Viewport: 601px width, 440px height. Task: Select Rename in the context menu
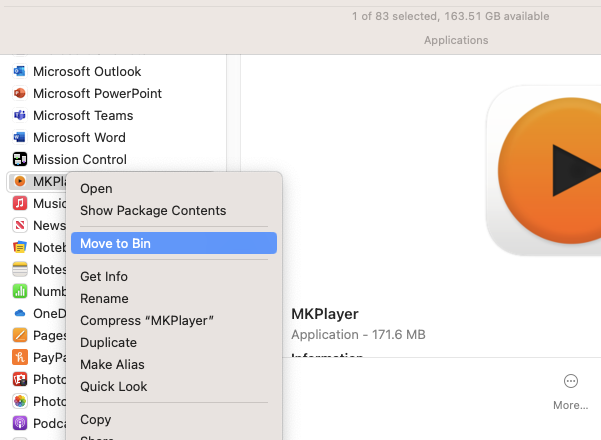pos(174,298)
